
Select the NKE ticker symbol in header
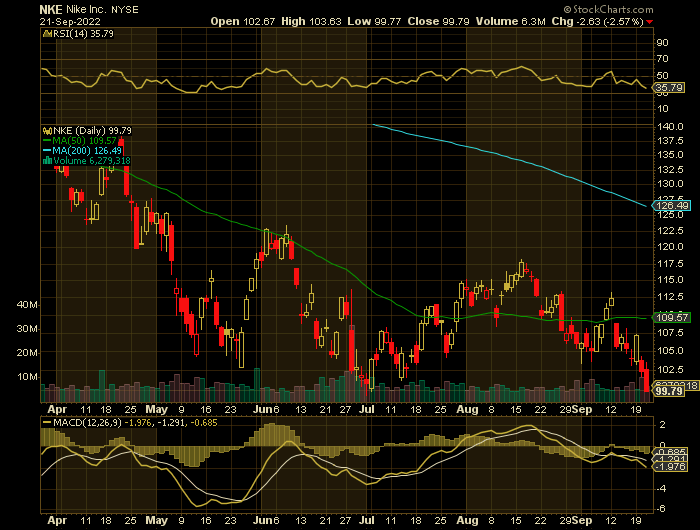coord(51,10)
